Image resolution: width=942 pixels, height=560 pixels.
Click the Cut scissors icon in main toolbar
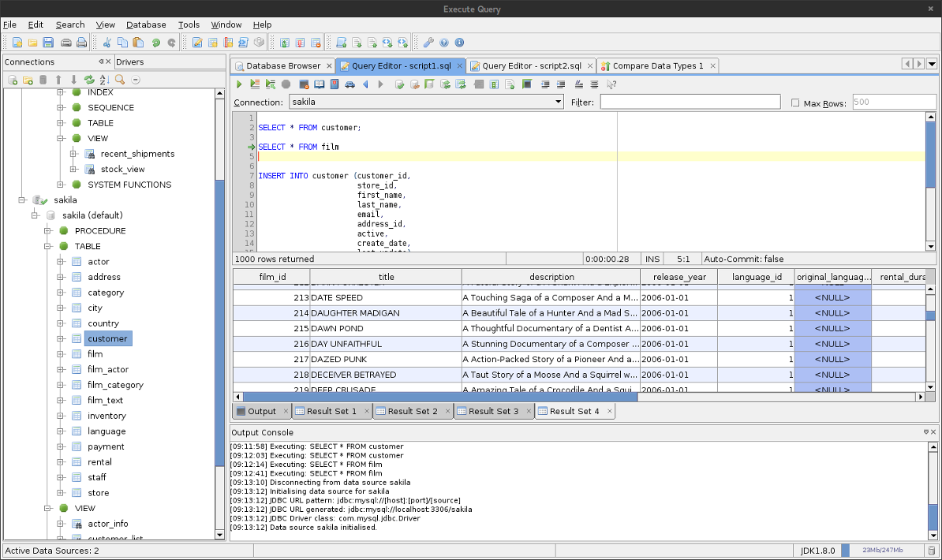click(x=107, y=43)
